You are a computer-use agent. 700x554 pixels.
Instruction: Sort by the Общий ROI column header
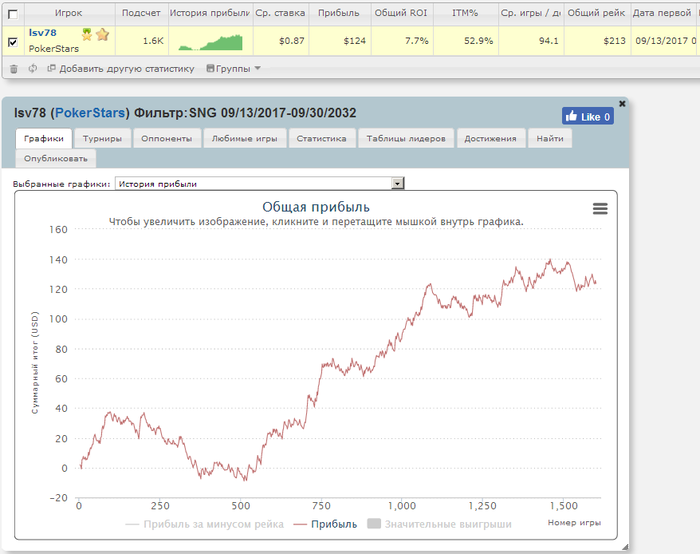(401, 13)
